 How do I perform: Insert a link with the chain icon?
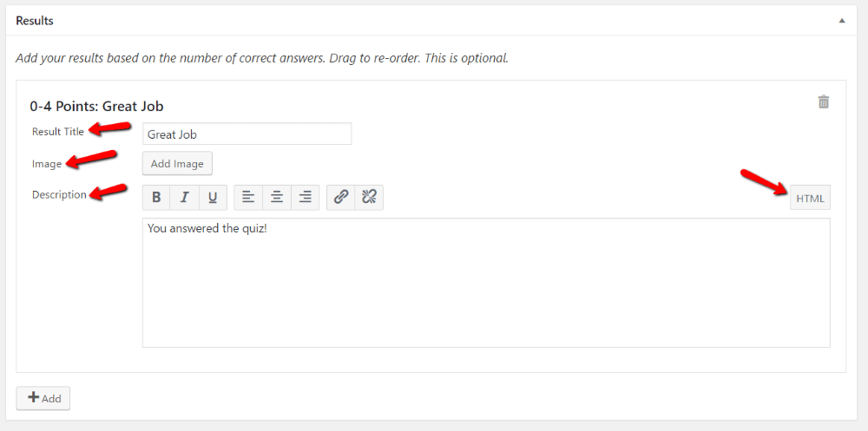click(x=341, y=198)
